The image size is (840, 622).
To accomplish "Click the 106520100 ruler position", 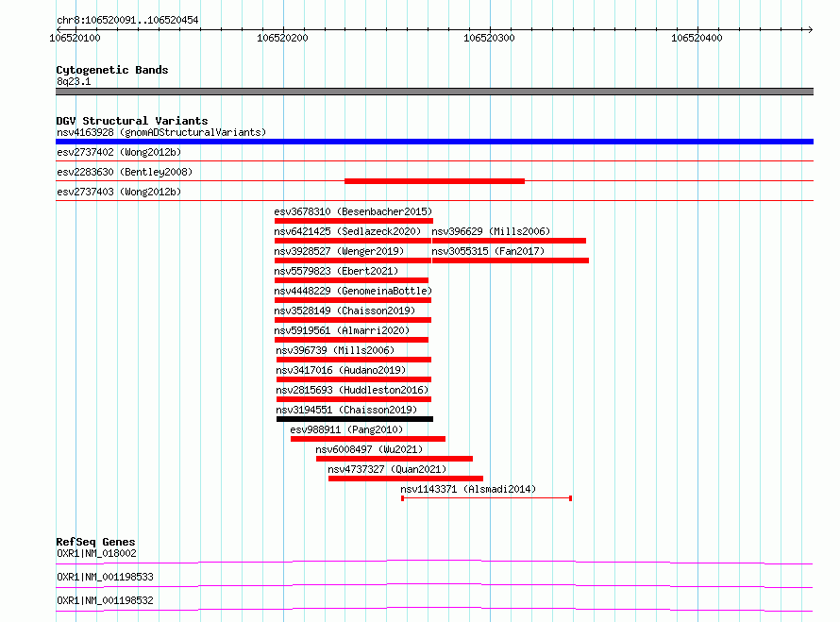I will click(75, 38).
